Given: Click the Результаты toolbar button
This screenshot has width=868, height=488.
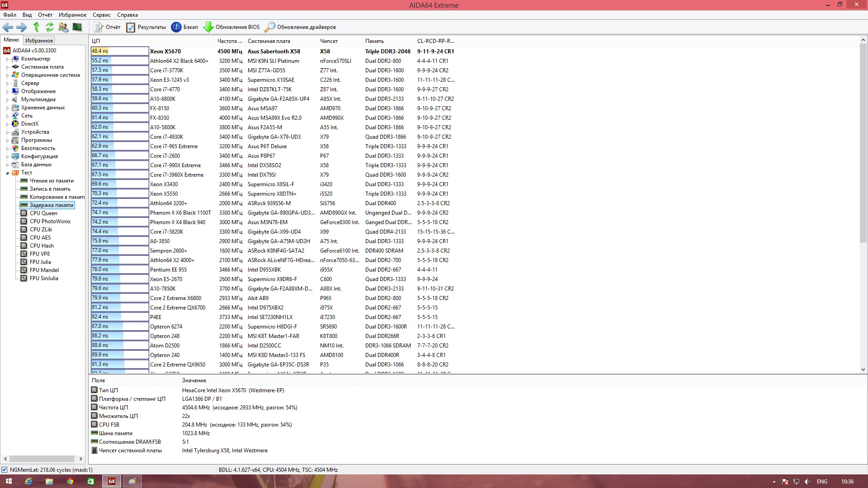Looking at the screenshot, I should point(146,27).
